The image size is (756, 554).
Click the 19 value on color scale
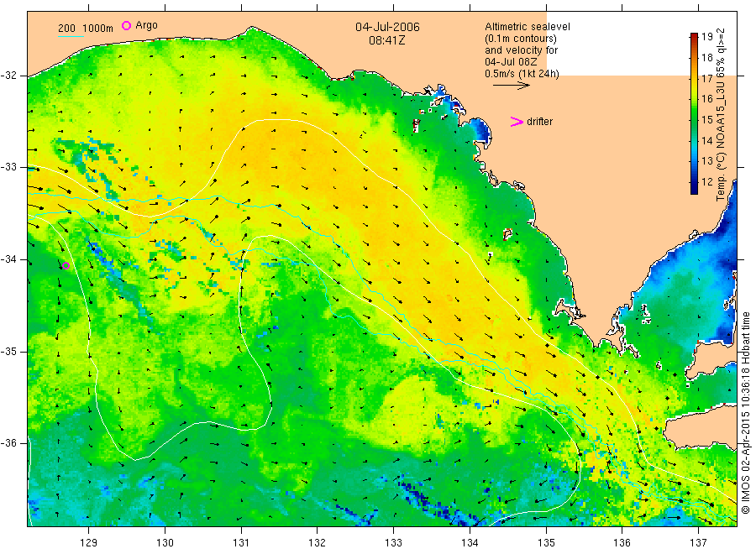(706, 37)
